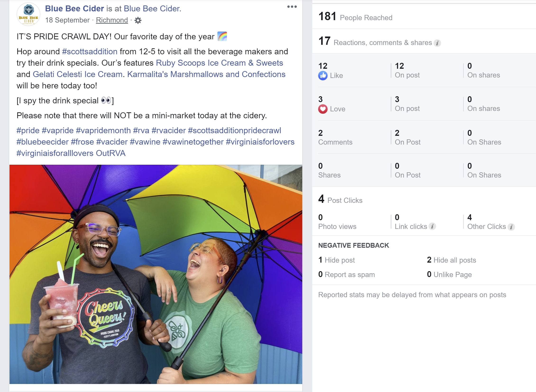Image resolution: width=536 pixels, height=392 pixels.
Task: Click the Blue Bee Cider profile picture
Action: pos(28,14)
